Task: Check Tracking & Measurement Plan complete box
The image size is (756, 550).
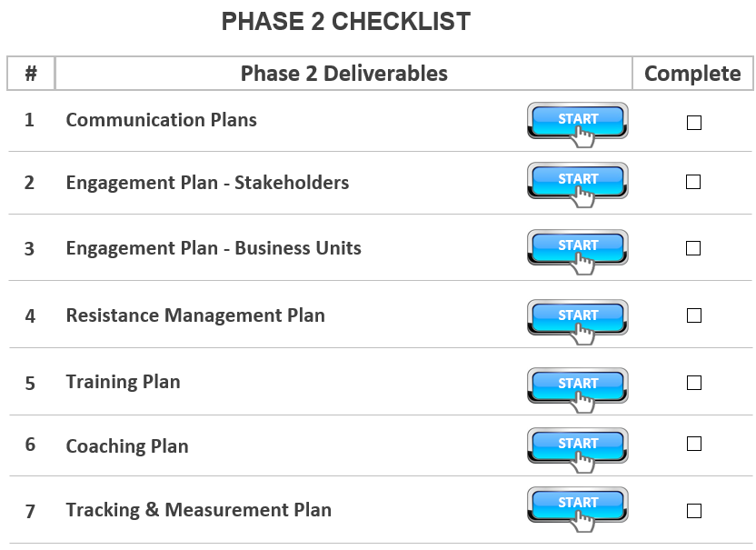Action: (x=694, y=510)
